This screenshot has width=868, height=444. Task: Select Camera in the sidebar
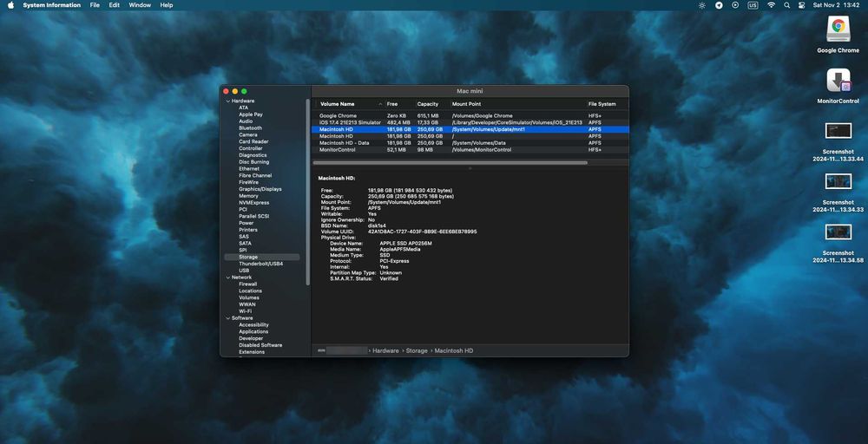[248, 135]
